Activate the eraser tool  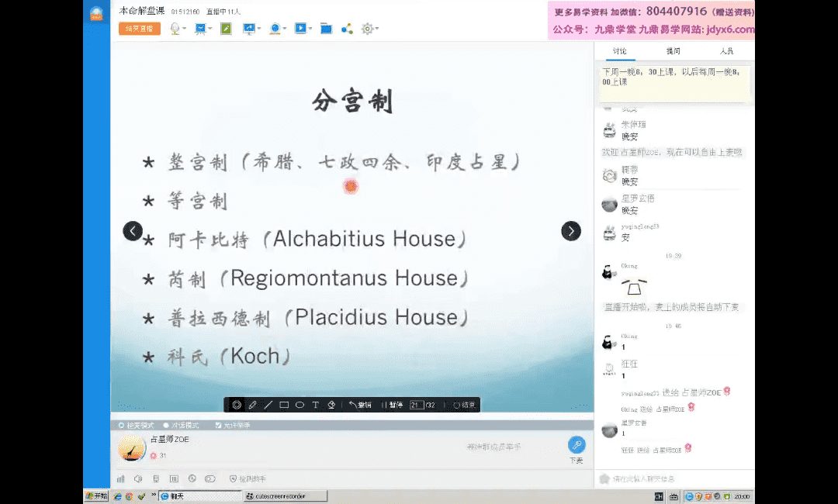(x=331, y=405)
